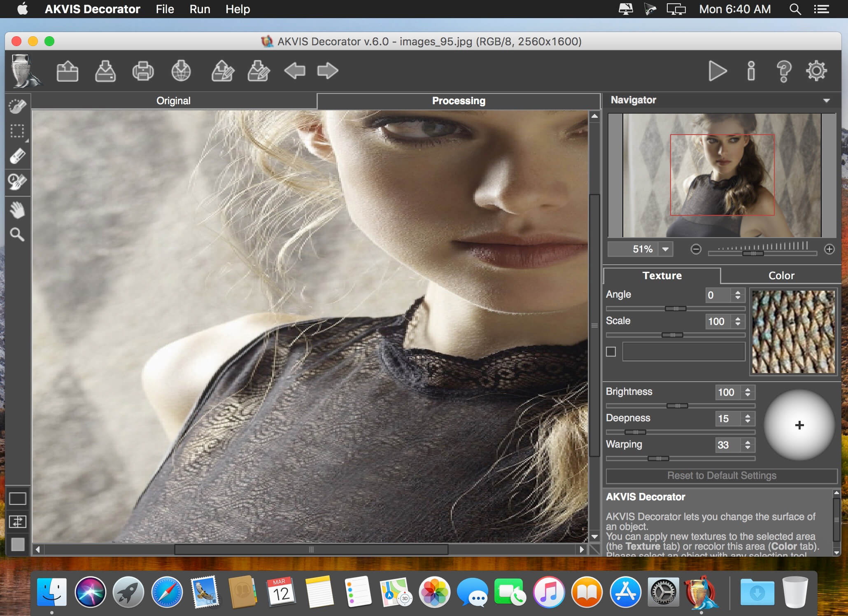Open the 51% zoom level dropdown
The height and width of the screenshot is (616, 848).
coord(665,249)
